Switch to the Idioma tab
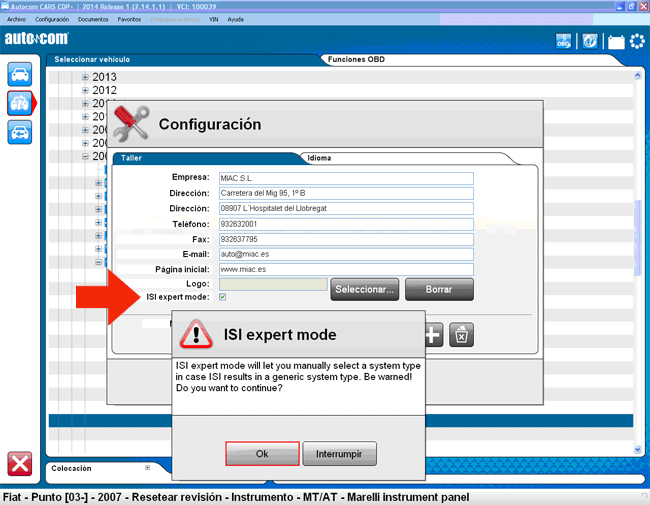This screenshot has height=505, width=650. [x=408, y=158]
